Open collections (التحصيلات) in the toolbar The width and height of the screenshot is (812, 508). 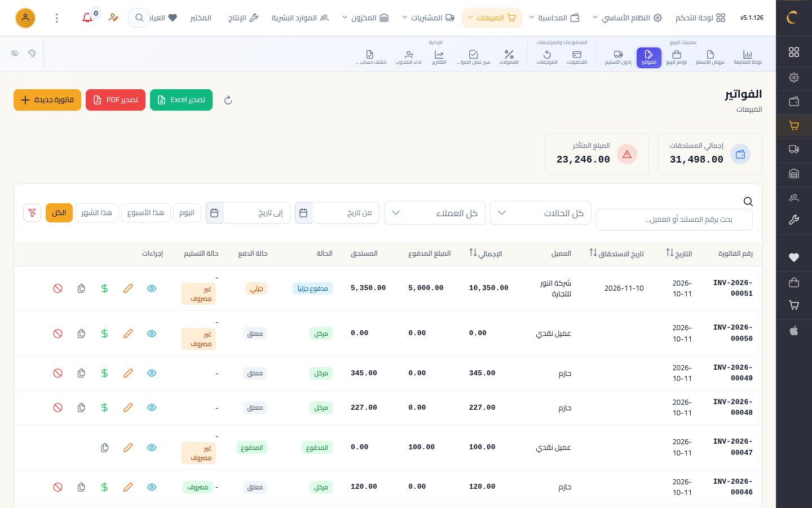pyautogui.click(x=576, y=58)
